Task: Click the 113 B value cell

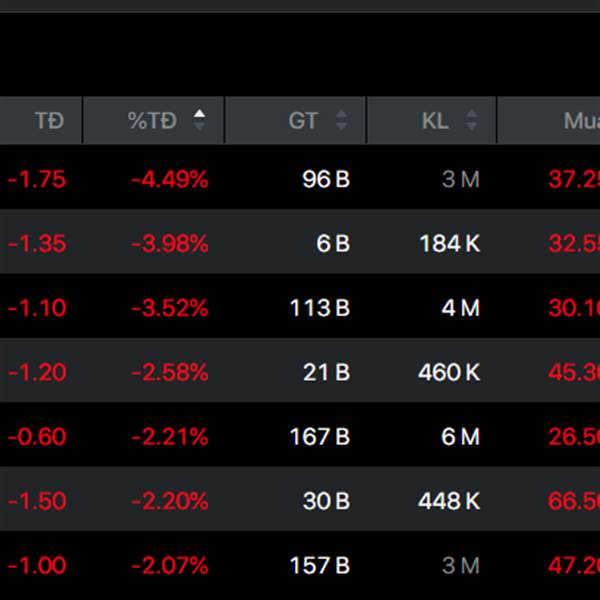Action: [x=320, y=308]
